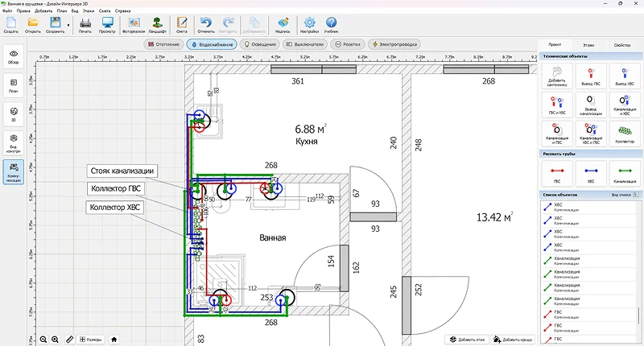The height and width of the screenshot is (346, 644).
Task: Switch to the Этажи tab in the right panel
Action: (588, 45)
